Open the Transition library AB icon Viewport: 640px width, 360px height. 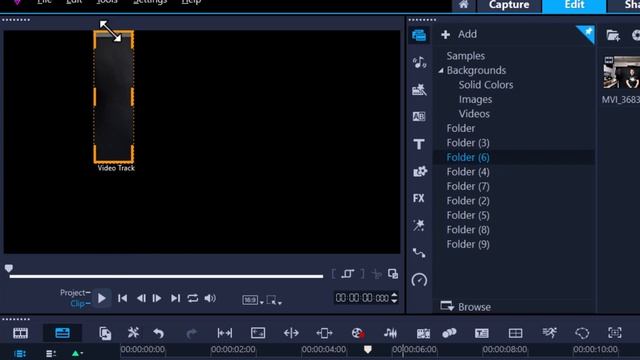click(419, 117)
